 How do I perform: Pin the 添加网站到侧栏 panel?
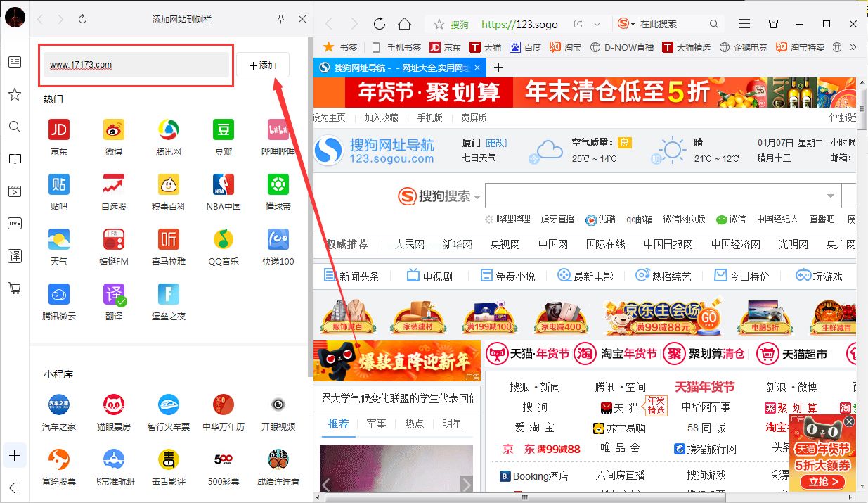click(280, 19)
